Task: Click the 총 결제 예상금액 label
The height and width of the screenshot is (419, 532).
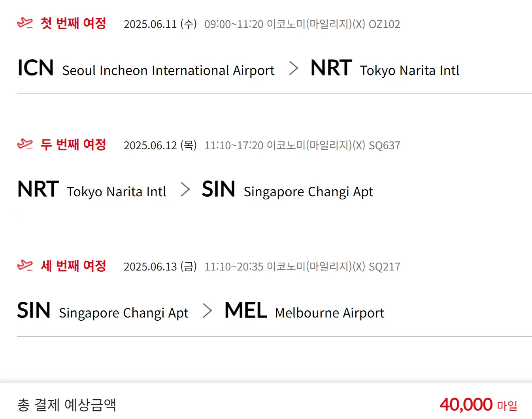Action: point(66,405)
